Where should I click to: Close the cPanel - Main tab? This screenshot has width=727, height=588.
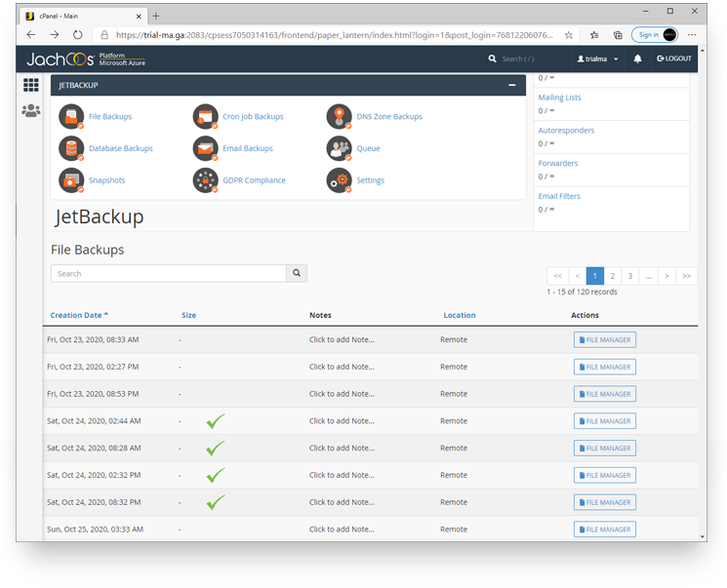pos(139,17)
